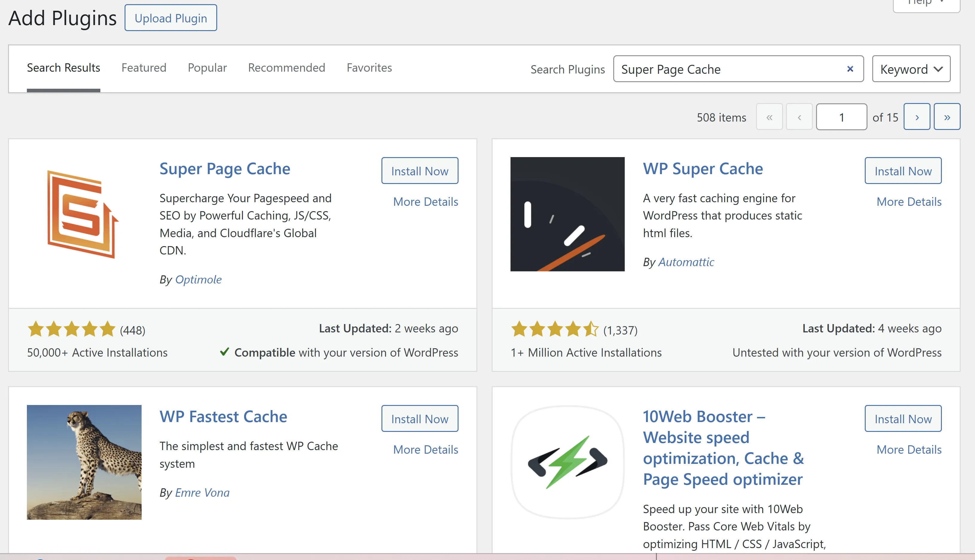This screenshot has height=560, width=975.
Task: Install the 10Web Booster plugin
Action: (x=903, y=418)
